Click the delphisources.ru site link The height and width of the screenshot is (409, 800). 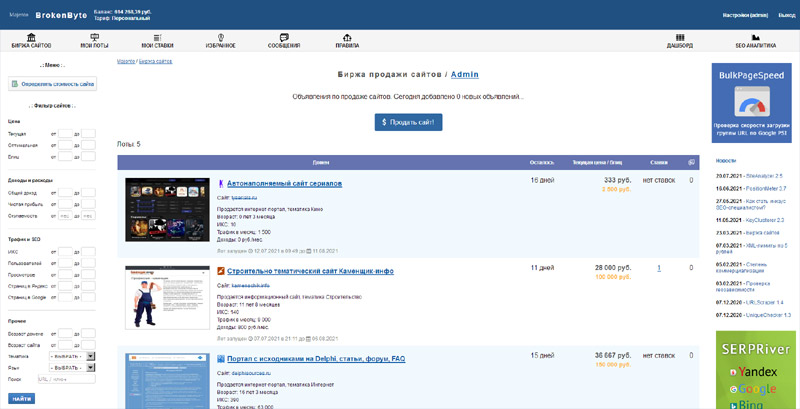(x=252, y=373)
